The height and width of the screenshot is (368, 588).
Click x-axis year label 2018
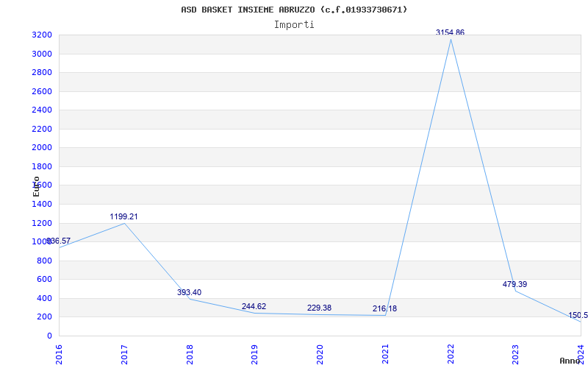point(190,354)
